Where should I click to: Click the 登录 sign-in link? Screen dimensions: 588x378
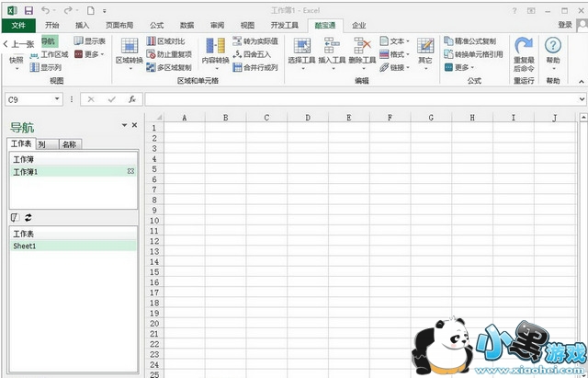click(565, 25)
